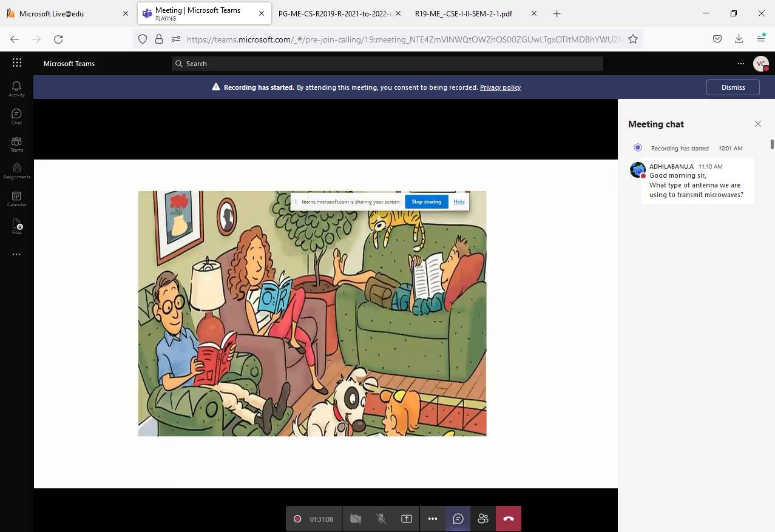
Task: Switch to R19-ME_-CSE-I-II-SEM-2-1.pdf tab
Action: coord(463,13)
